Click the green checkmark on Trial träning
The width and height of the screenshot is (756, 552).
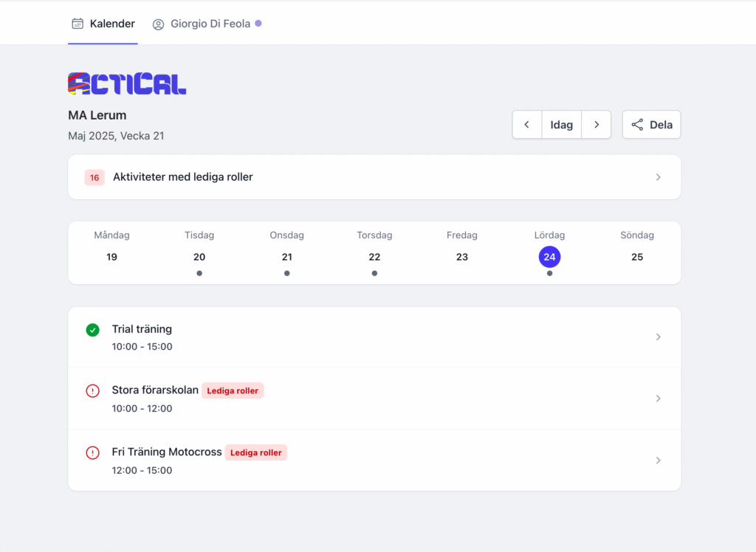92,330
